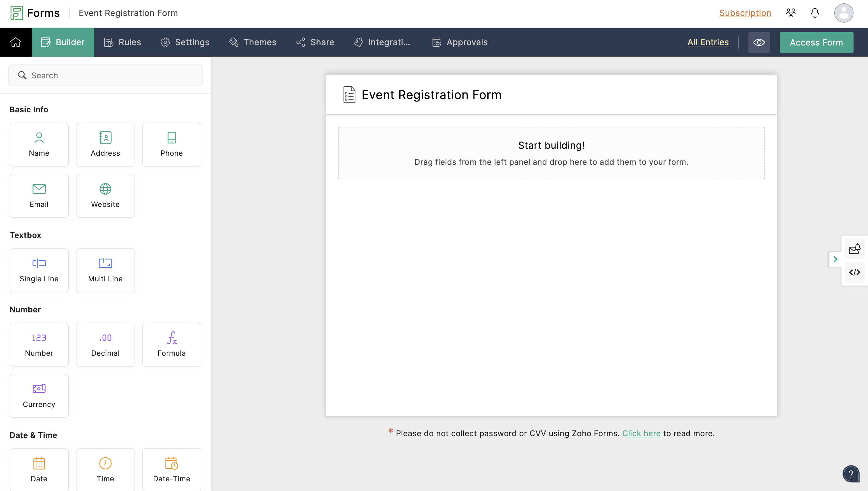
Task: Open the email notification icon on right
Action: (x=854, y=249)
